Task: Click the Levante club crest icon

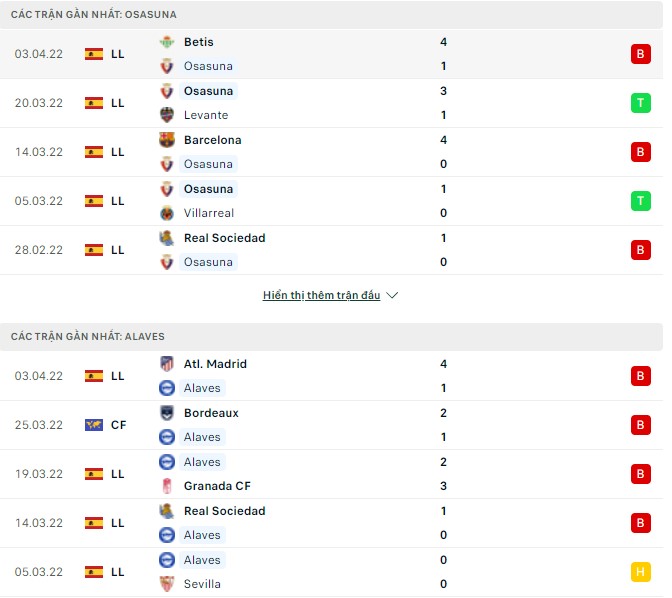Action: pos(167,115)
